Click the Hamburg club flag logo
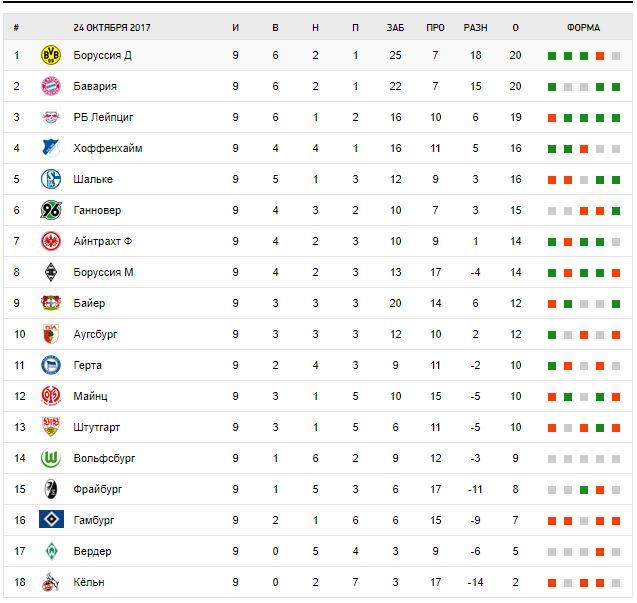The height and width of the screenshot is (603, 637). click(x=51, y=520)
